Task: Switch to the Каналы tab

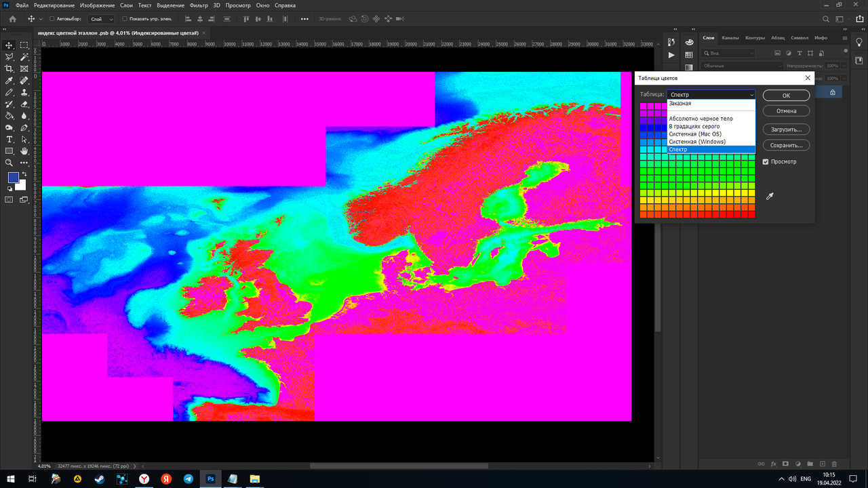Action: tap(730, 38)
